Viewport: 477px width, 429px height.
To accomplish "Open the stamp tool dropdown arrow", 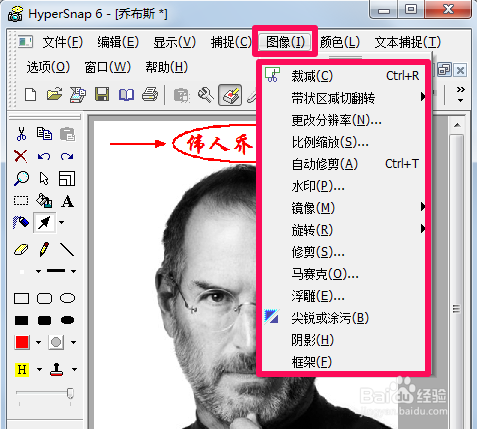I will coord(74,369).
